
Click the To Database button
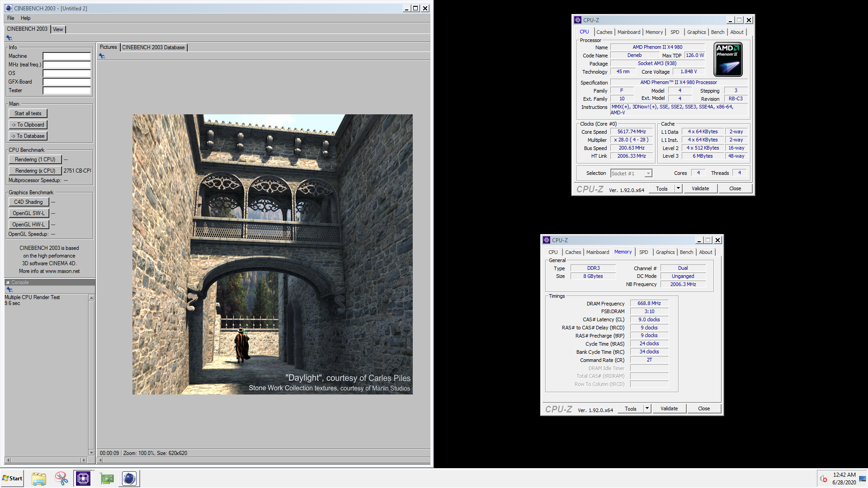[x=28, y=136]
